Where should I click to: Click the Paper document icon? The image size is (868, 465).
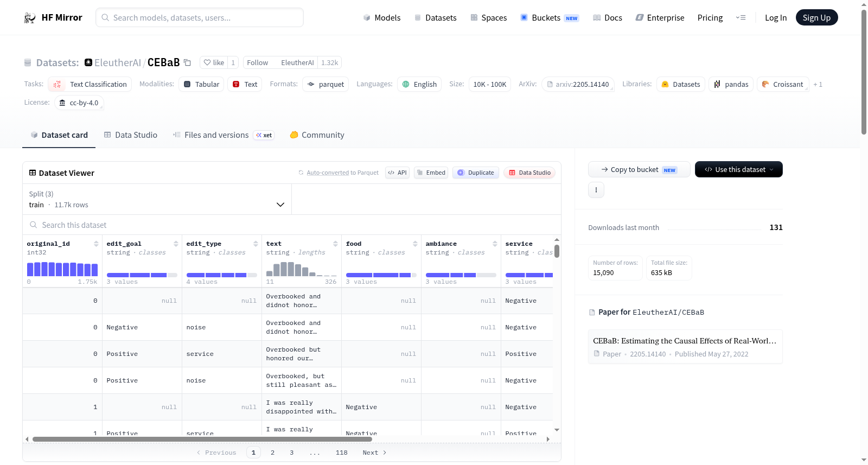click(x=597, y=354)
